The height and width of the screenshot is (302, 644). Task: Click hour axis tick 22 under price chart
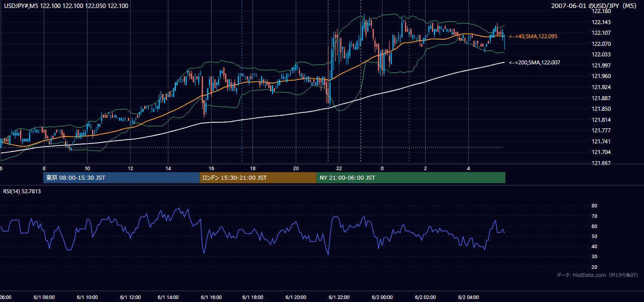point(339,168)
